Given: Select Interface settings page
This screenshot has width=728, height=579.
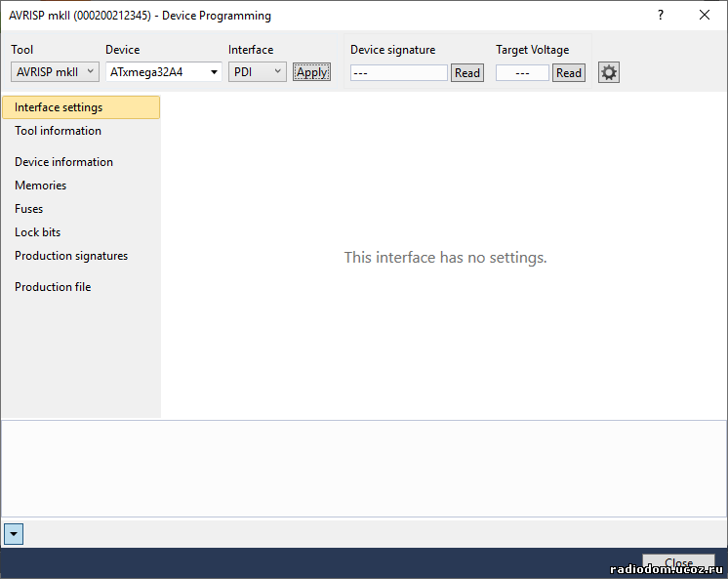Looking at the screenshot, I should point(81,107).
